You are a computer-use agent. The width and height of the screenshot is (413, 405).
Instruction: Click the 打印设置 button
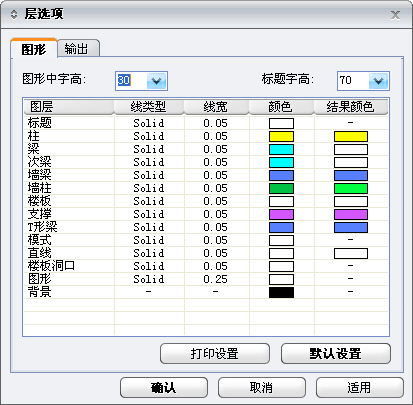[x=215, y=353]
